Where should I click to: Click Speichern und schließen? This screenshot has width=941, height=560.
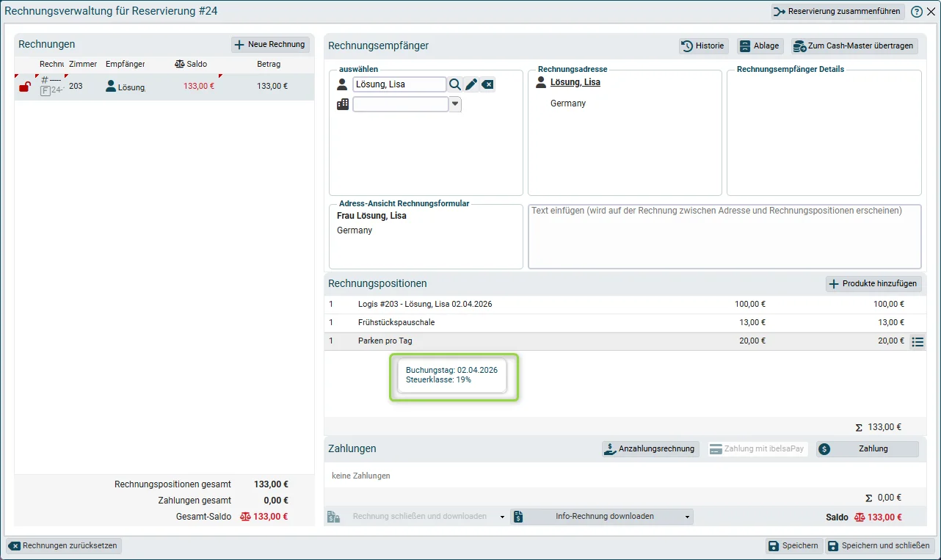[x=879, y=546]
